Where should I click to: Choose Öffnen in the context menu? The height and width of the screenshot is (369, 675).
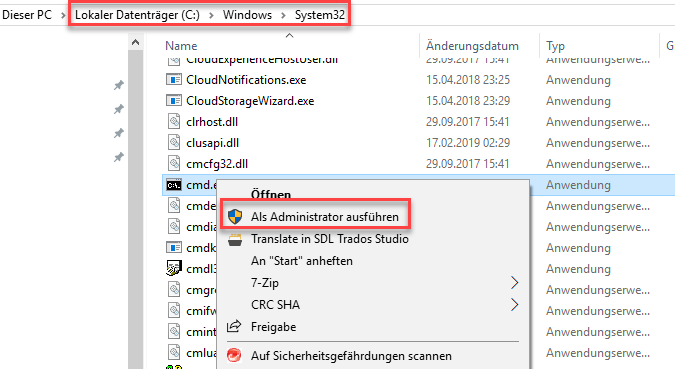[271, 195]
